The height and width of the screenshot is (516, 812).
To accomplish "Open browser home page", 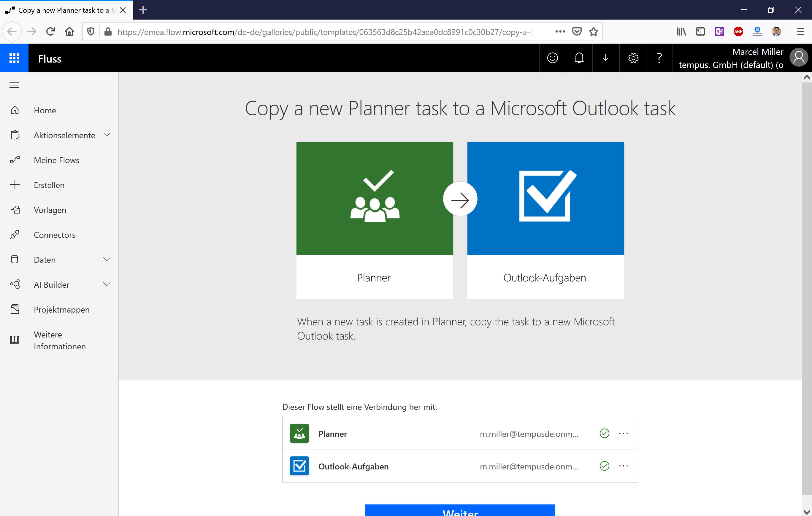I will (x=69, y=32).
